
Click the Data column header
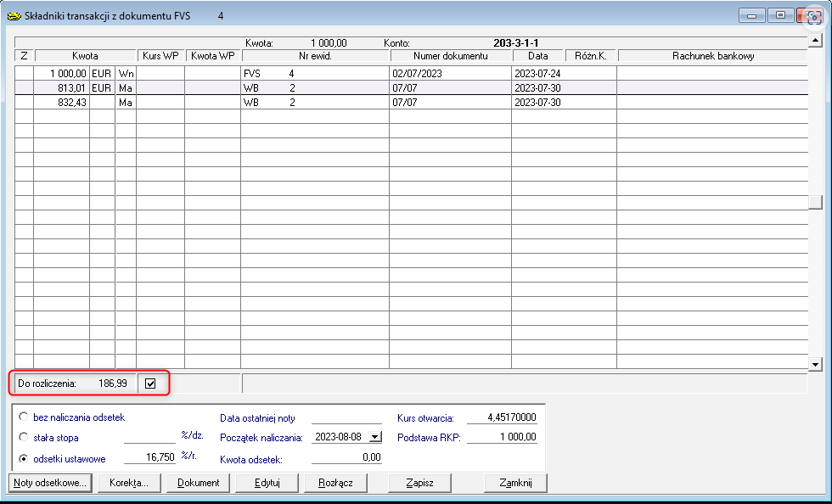pos(538,56)
